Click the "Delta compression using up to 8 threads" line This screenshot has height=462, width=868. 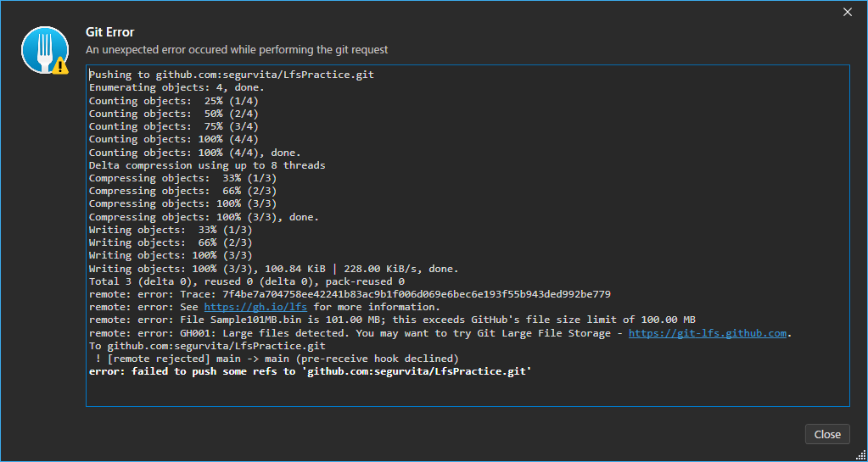coord(207,165)
